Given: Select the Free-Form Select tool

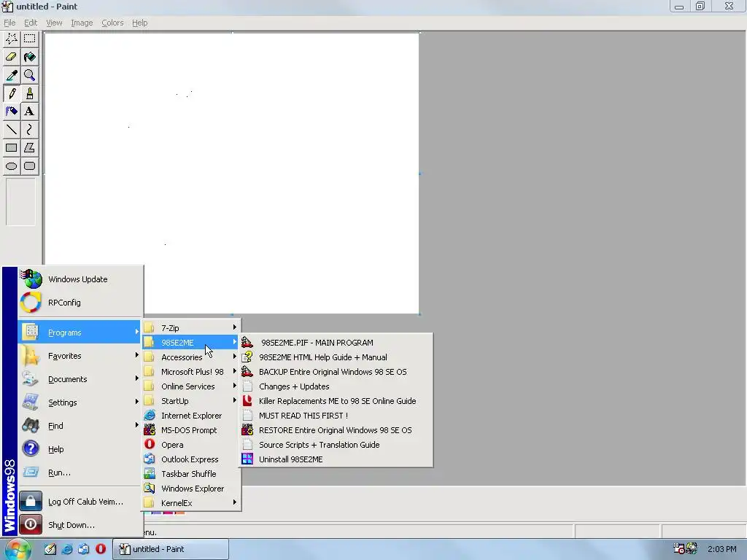Looking at the screenshot, I should [12, 39].
